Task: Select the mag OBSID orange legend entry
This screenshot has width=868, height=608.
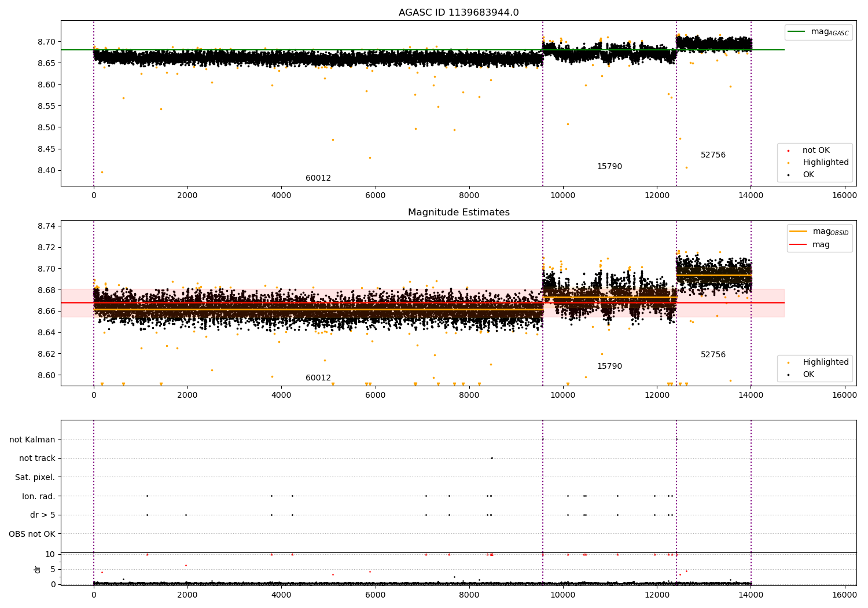Action: (x=819, y=232)
